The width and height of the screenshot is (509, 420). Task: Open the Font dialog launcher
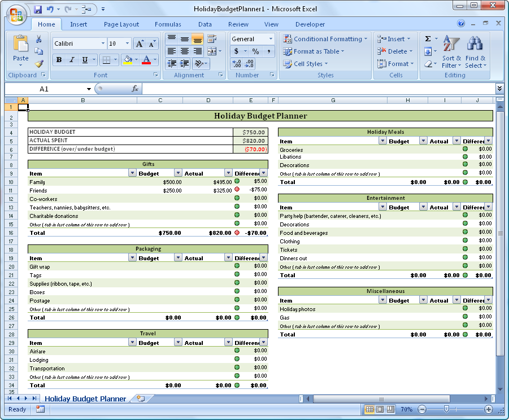point(156,75)
